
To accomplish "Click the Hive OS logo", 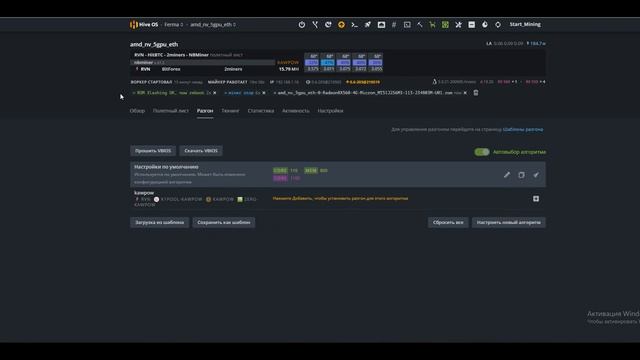I will pyautogui.click(x=144, y=24).
